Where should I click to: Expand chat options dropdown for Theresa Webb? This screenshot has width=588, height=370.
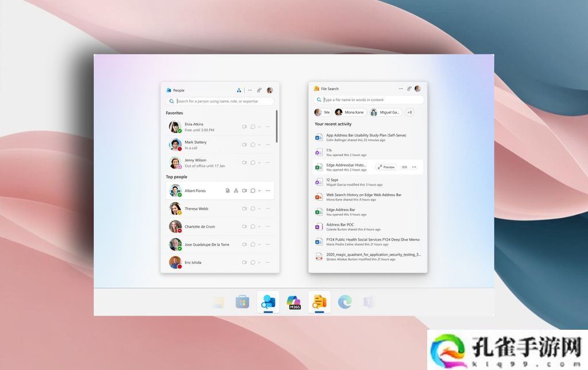pyautogui.click(x=259, y=208)
